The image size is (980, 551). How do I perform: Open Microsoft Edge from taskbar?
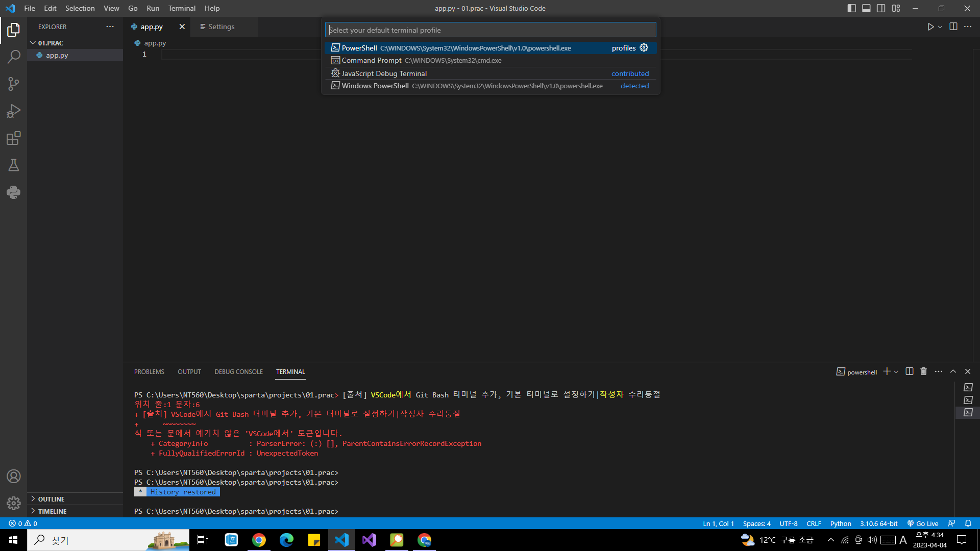[x=286, y=540]
